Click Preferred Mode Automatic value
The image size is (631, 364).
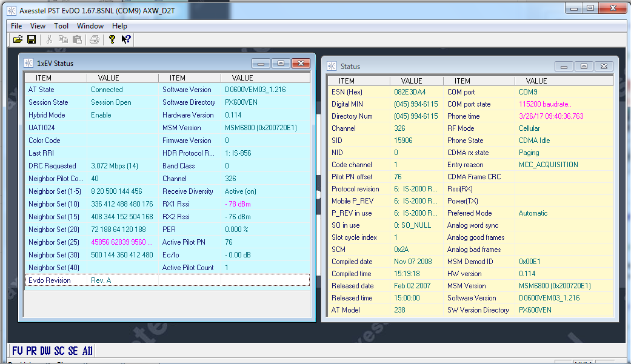533,213
